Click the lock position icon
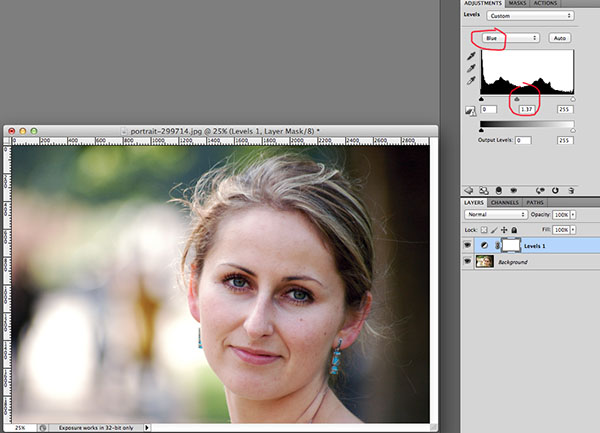Image resolution: width=600 pixels, height=433 pixels. click(x=506, y=230)
